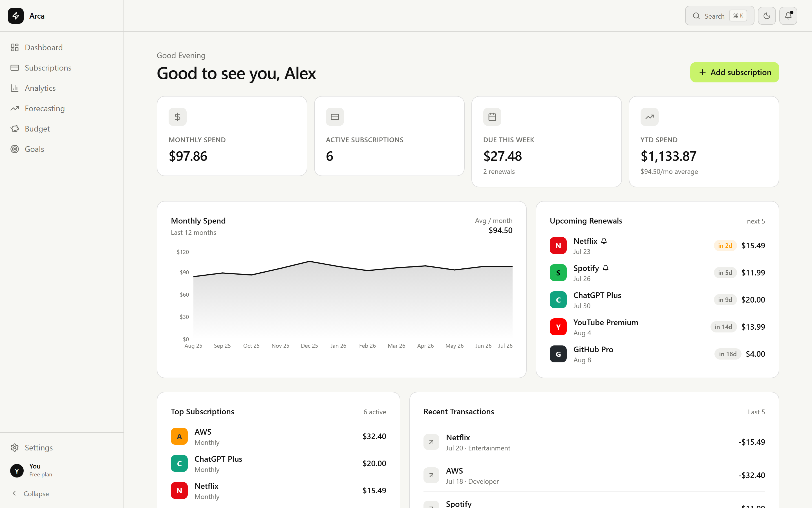Open the Forecasting section

pos(62,109)
